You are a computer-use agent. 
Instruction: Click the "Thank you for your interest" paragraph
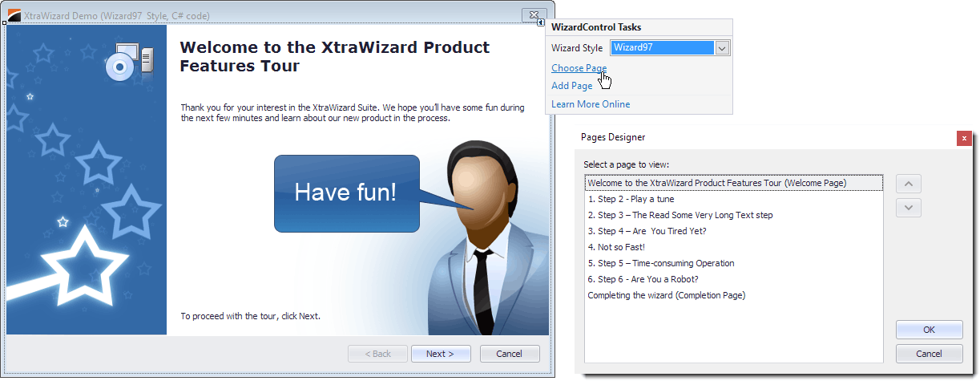click(353, 112)
